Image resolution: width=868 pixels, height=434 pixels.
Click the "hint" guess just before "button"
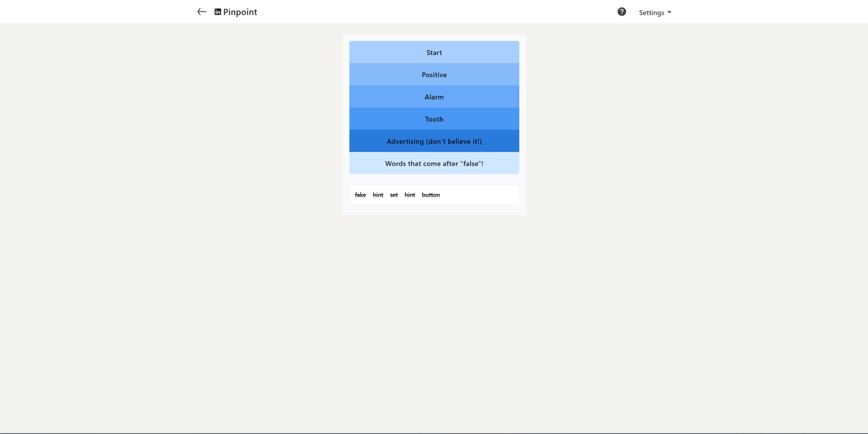click(x=410, y=195)
